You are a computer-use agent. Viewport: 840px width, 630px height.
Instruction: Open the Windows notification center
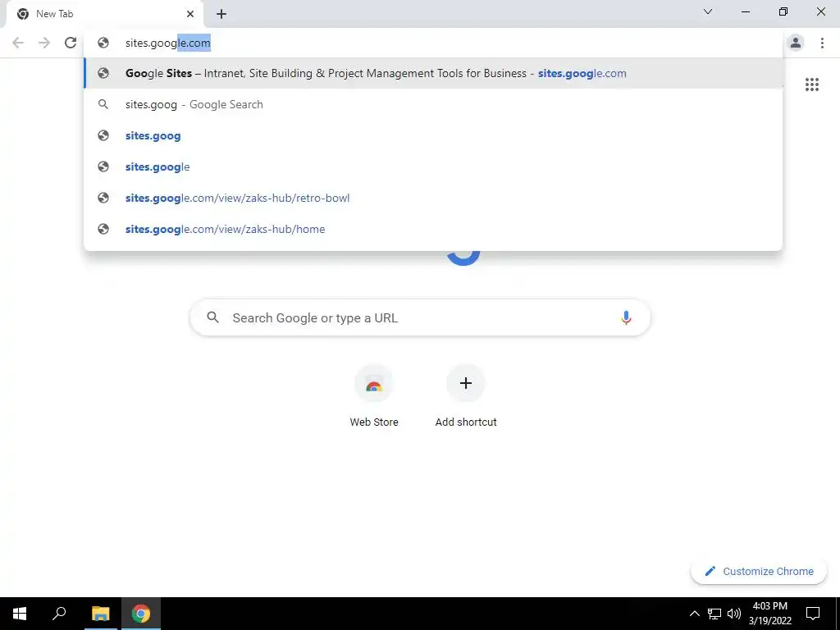[813, 614]
